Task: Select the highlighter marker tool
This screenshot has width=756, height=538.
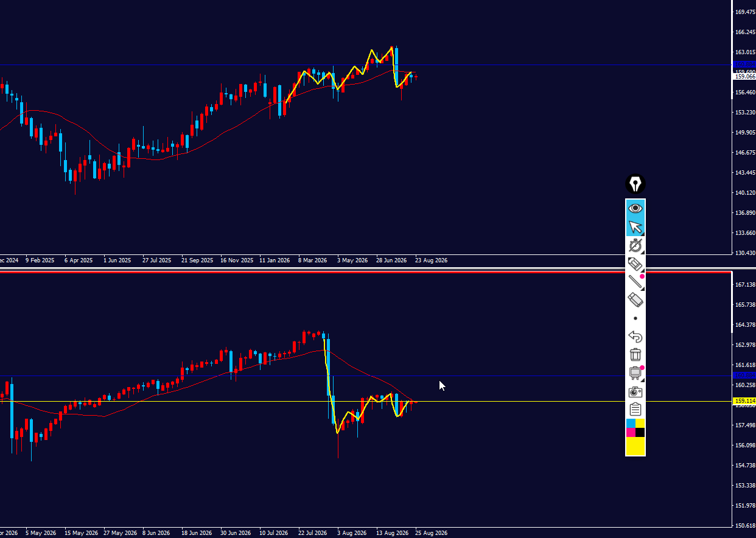Action: click(x=635, y=264)
